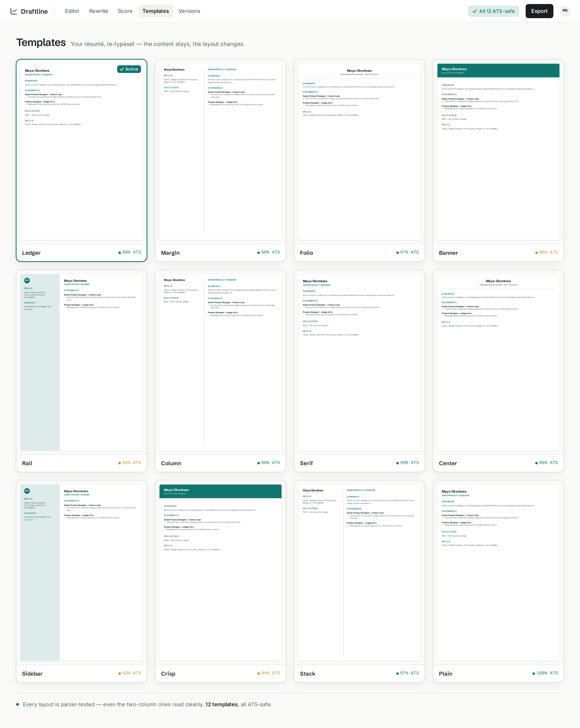
Task: Pick the Banner template preview
Action: point(498,152)
